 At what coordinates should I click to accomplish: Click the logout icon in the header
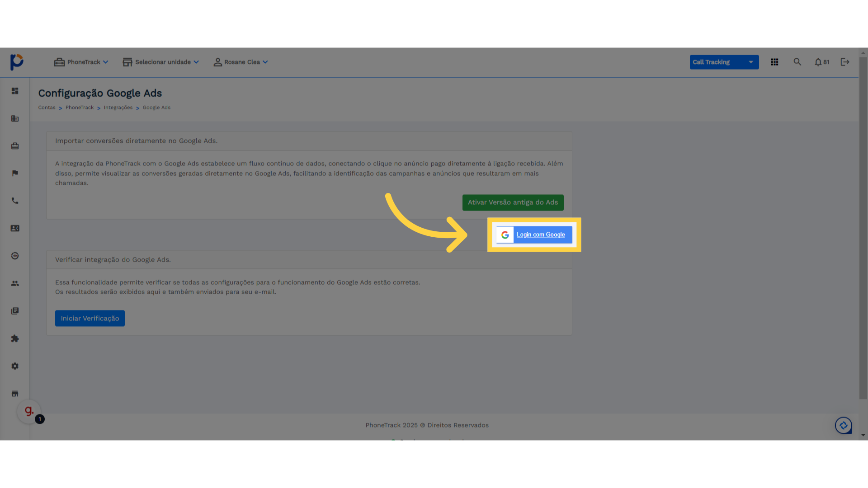(845, 62)
